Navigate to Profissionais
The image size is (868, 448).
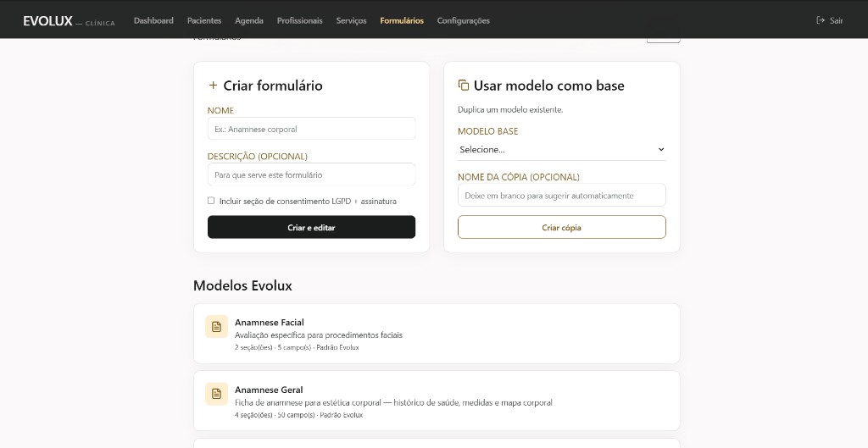(299, 20)
